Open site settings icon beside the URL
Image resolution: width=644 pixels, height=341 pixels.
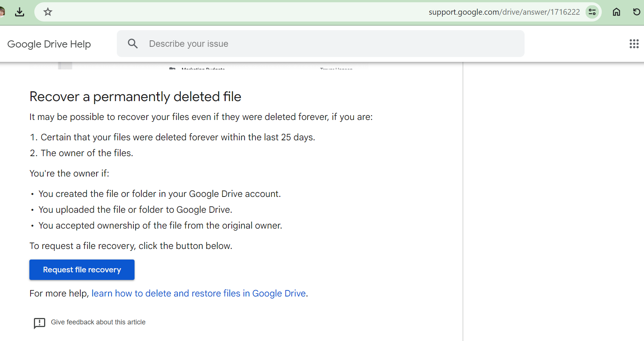pos(592,12)
